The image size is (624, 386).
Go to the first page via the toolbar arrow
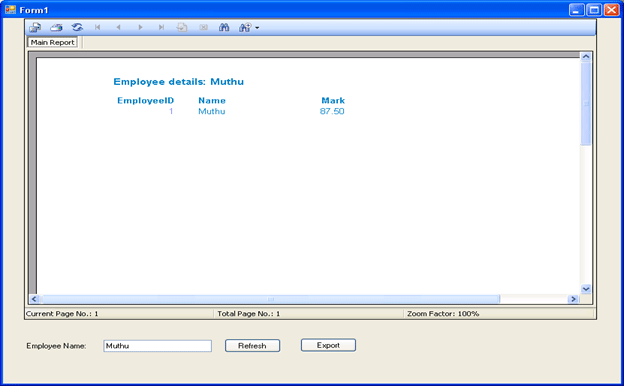98,27
